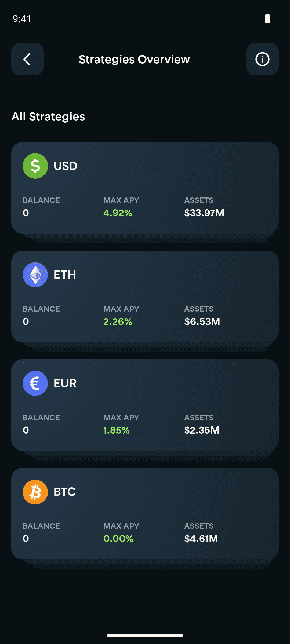Tap the 1.85% max APY value
Viewport: 290px width, 644px height.
117,430
